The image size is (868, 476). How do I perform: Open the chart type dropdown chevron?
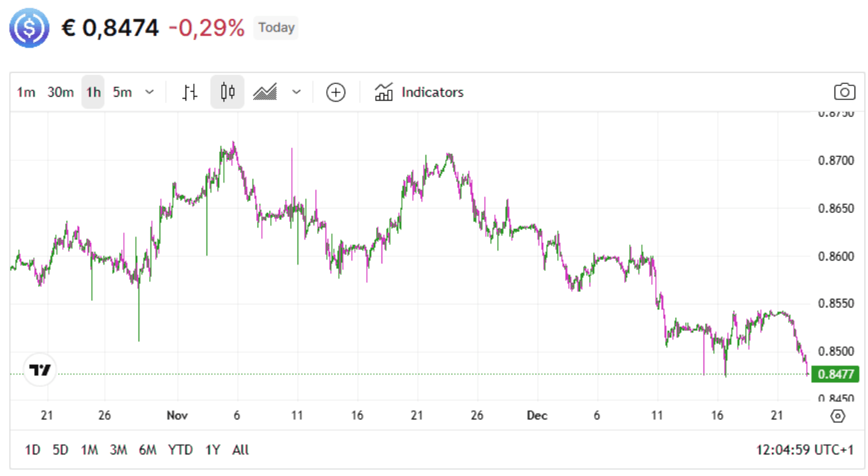295,92
